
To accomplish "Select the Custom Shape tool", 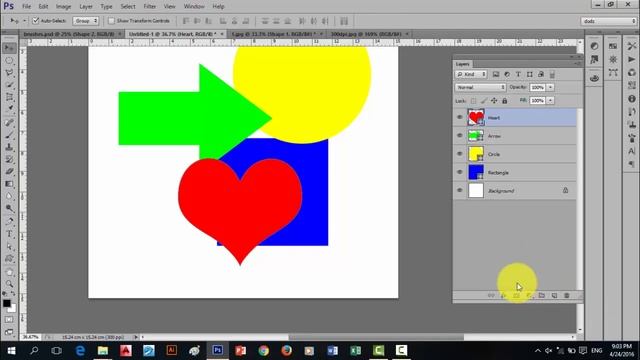I will click(9, 259).
